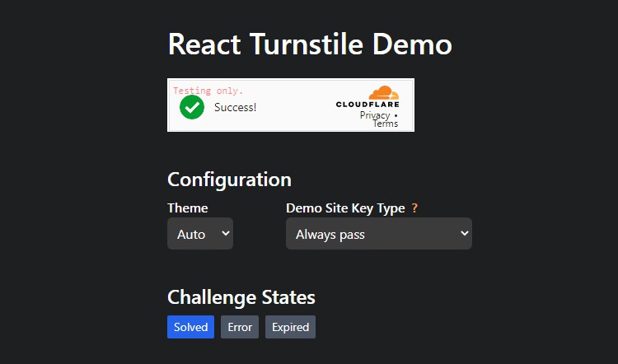Open the Always pass site key dropdown
The image size is (618, 364).
tap(378, 234)
